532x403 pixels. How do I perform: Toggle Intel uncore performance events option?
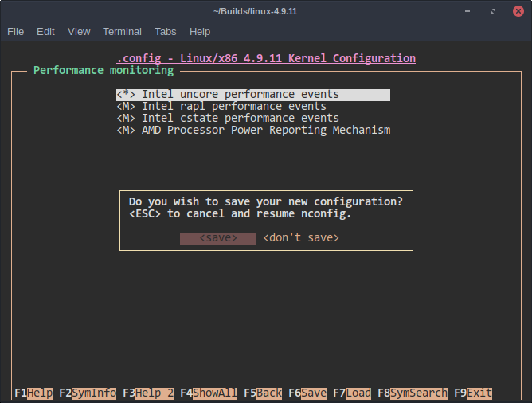pyautogui.click(x=253, y=95)
